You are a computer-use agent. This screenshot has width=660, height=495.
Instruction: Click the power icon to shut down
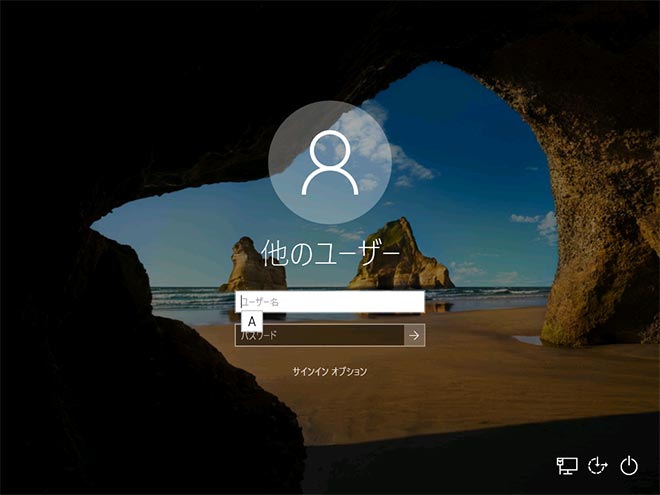[x=629, y=465]
